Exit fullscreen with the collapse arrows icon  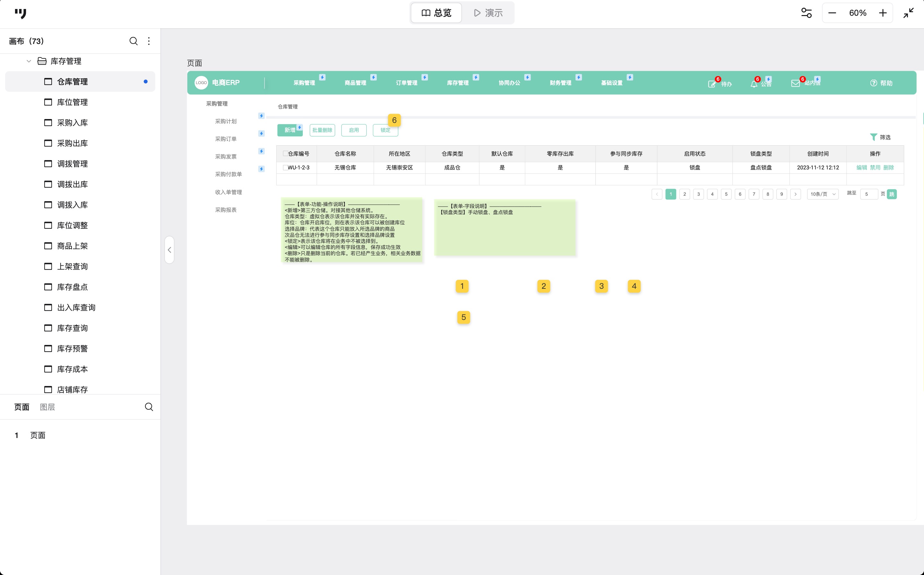(x=908, y=13)
